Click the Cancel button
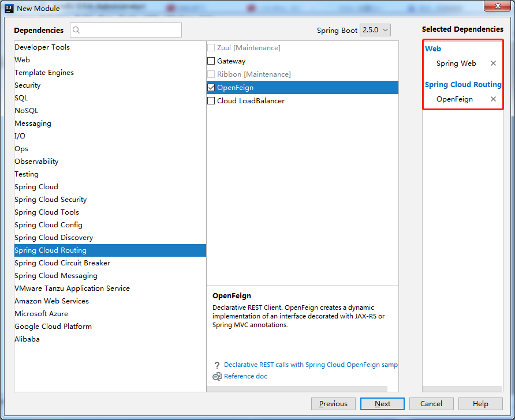Image resolution: width=515 pixels, height=420 pixels. 431,404
